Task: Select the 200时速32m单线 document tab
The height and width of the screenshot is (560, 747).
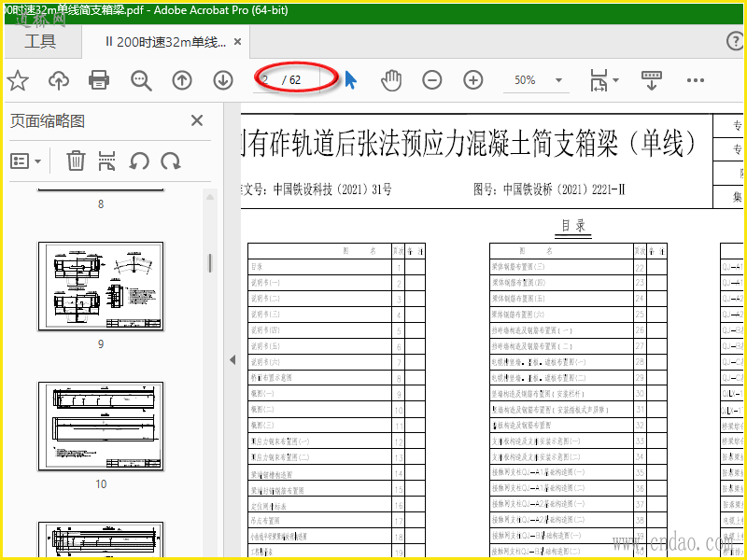Action: pos(166,42)
